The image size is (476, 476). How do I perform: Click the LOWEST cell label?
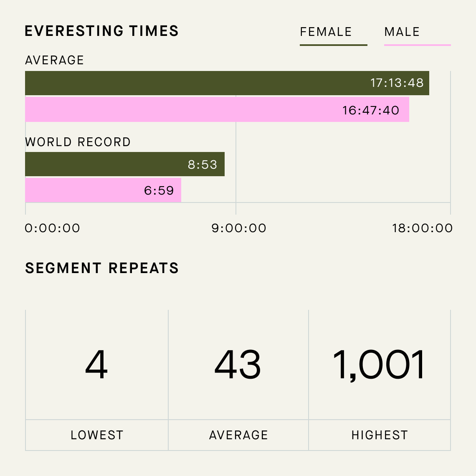(x=97, y=435)
